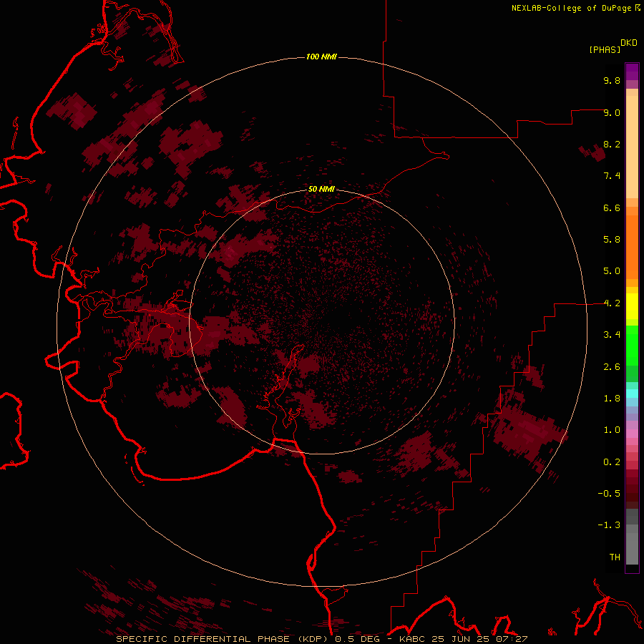Select the -1.3 scale value
The height and width of the screenshot is (644, 644).
pos(609,525)
